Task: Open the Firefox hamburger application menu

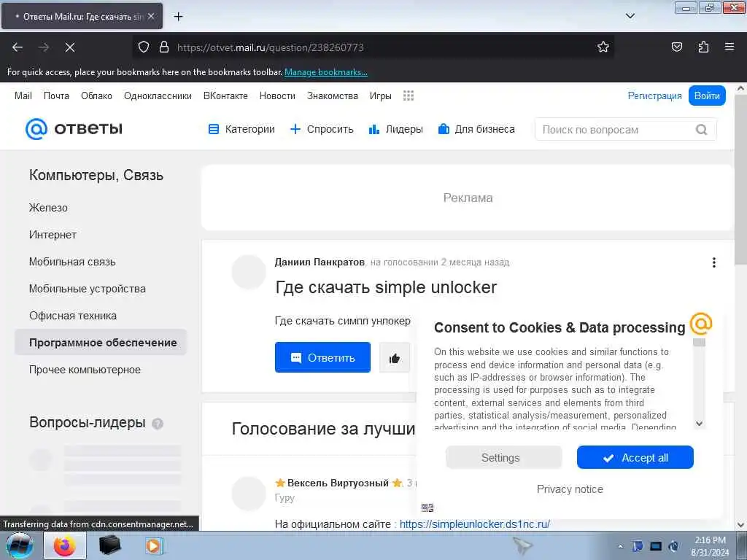Action: pyautogui.click(x=729, y=47)
